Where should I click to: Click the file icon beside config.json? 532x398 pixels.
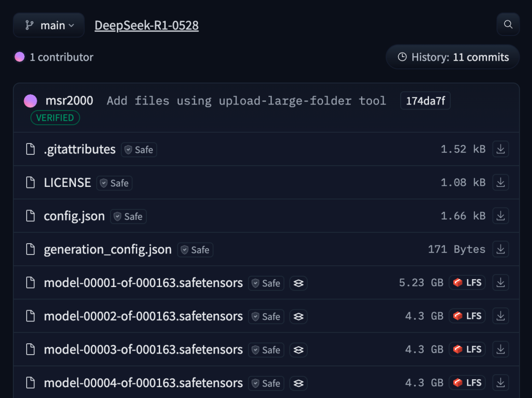(x=31, y=216)
